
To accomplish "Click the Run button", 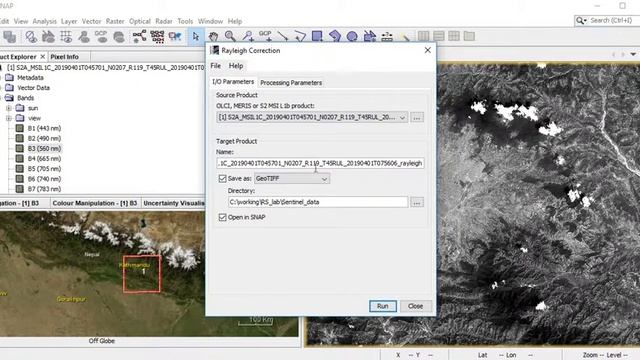I will coord(382,306).
